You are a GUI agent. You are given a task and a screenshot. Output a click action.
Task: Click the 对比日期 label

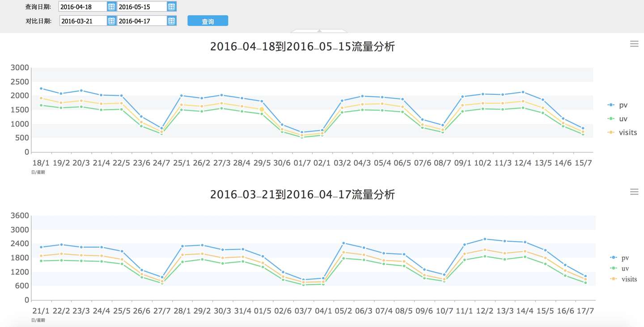38,21
